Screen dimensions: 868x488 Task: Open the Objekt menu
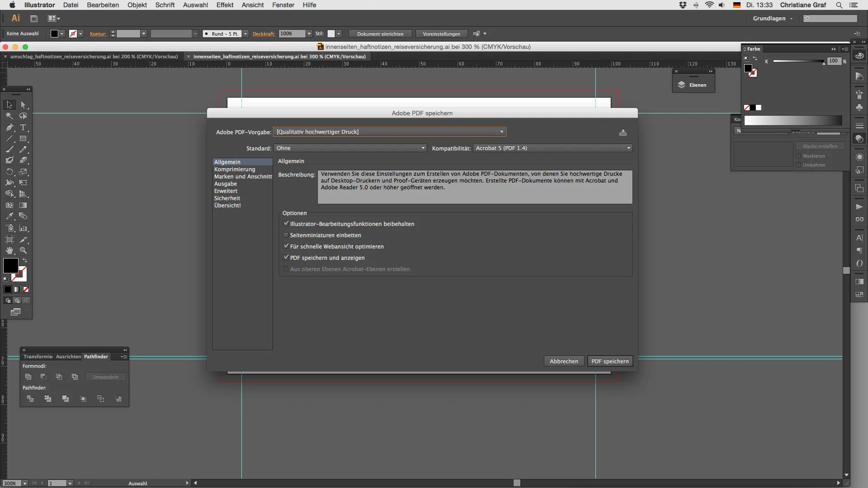[x=137, y=5]
